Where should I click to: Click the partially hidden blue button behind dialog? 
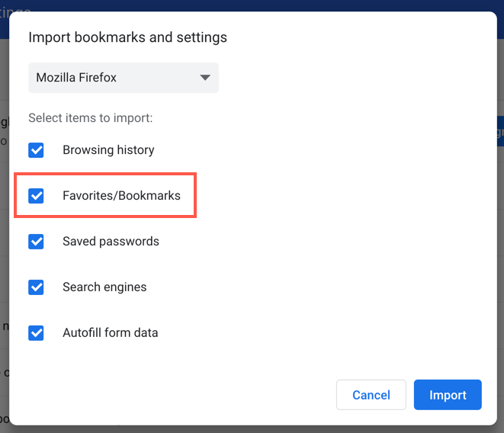(500, 131)
